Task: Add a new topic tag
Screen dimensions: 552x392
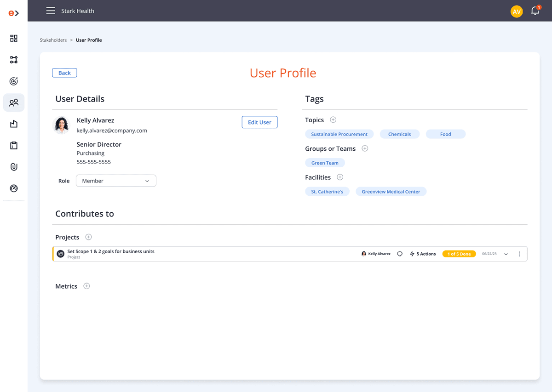Action: click(333, 120)
